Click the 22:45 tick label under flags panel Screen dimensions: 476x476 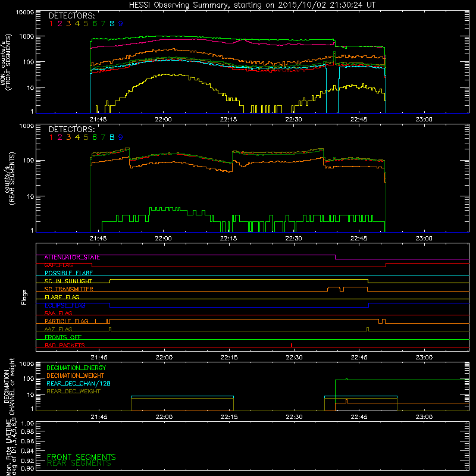[359, 358]
